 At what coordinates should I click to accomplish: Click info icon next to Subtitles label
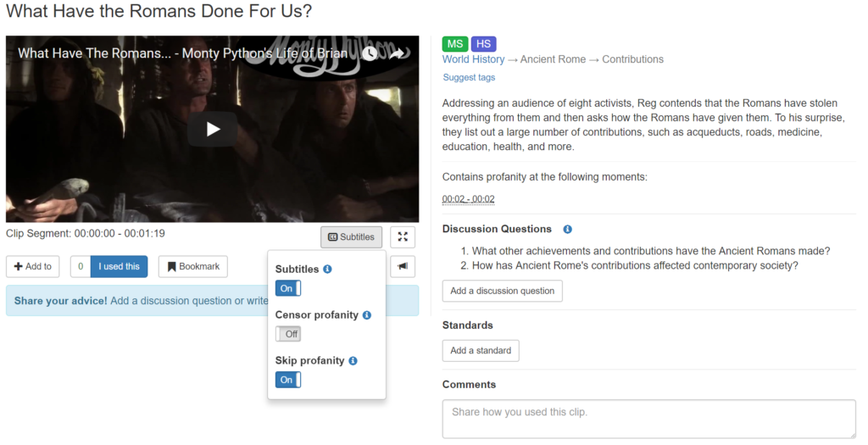coord(328,269)
